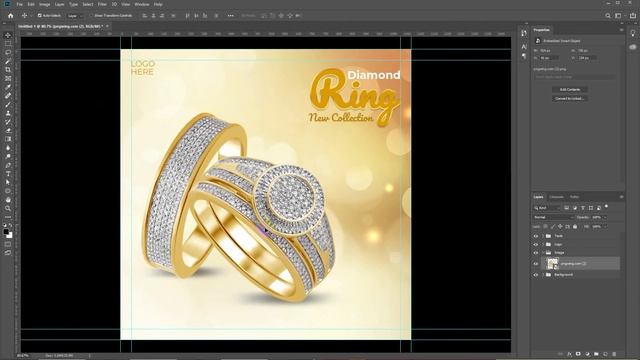This screenshot has width=640, height=360.
Task: Select the Healing Brush tool
Action: pos(8,96)
